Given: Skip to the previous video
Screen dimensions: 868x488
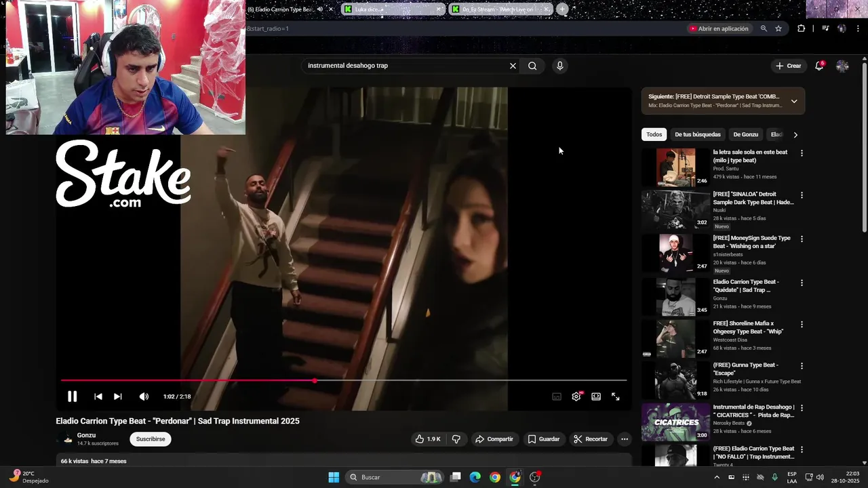Looking at the screenshot, I should tap(98, 396).
